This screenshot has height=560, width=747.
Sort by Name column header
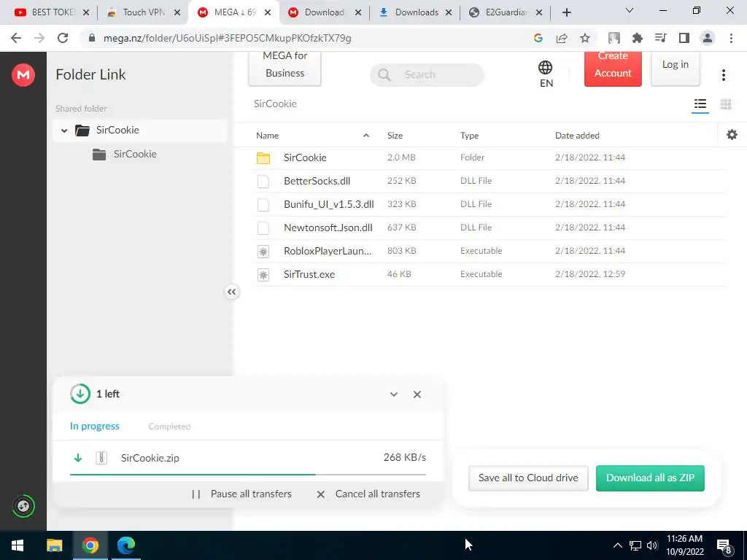pos(267,136)
